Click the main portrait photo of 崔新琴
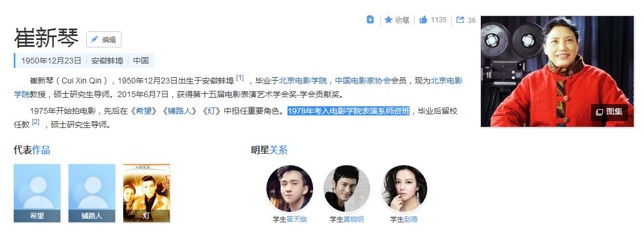The height and width of the screenshot is (240, 644). pos(557,71)
